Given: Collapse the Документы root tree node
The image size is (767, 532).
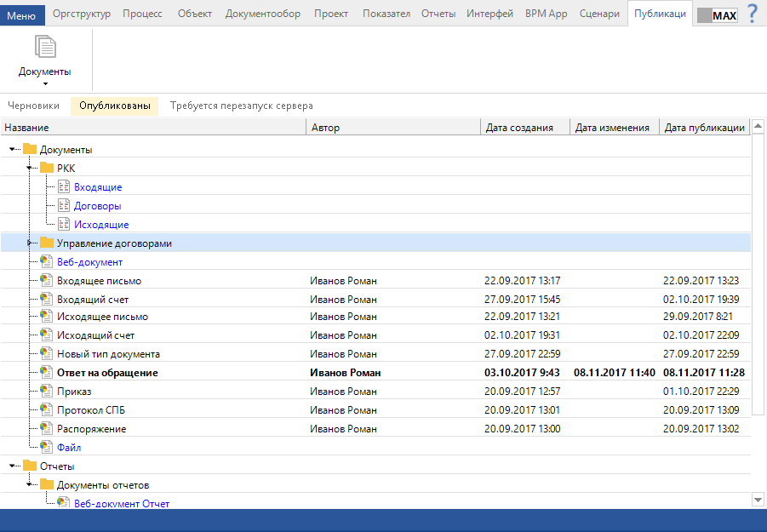Looking at the screenshot, I should (x=12, y=150).
